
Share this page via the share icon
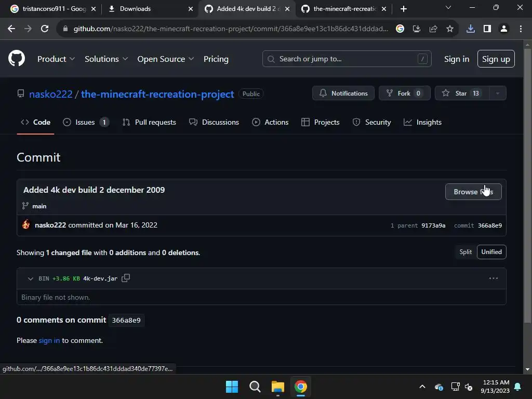pyautogui.click(x=433, y=29)
